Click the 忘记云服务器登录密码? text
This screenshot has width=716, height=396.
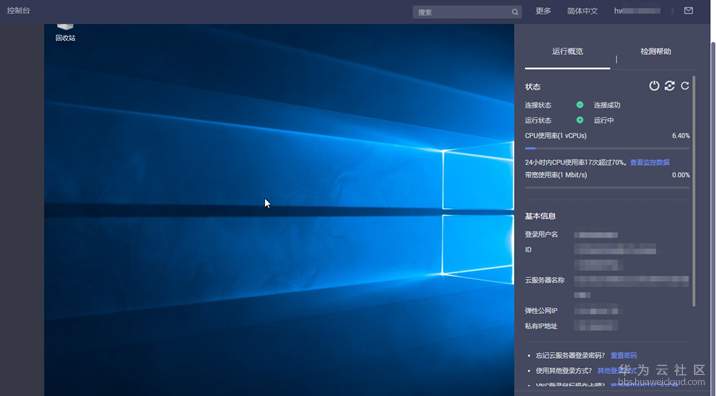pos(570,355)
